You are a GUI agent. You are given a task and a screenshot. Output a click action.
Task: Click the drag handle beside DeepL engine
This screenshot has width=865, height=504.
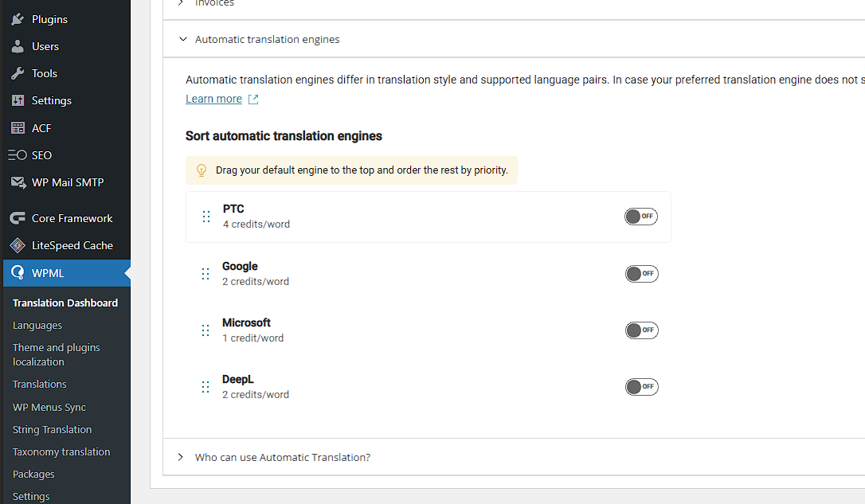(205, 387)
